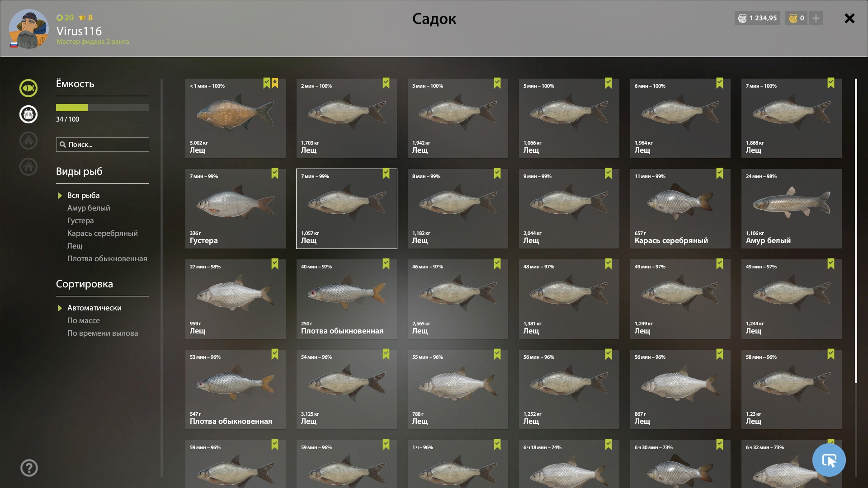Select the 1,244 кг Лещ card

point(791,299)
